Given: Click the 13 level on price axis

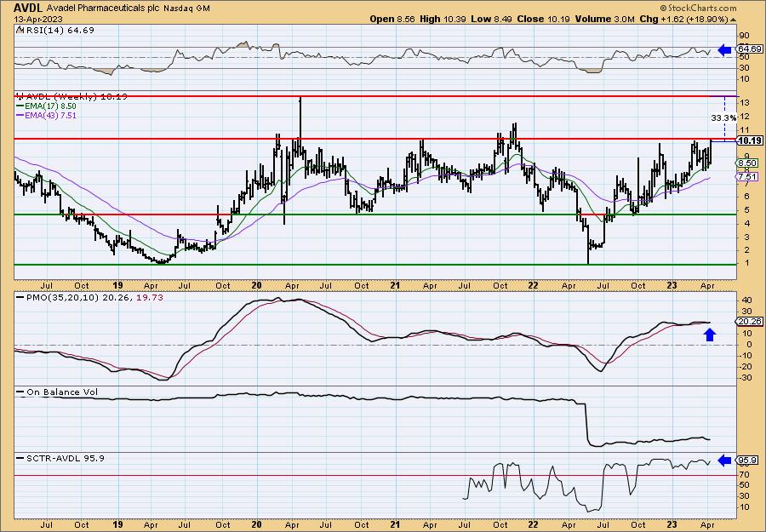Looking at the screenshot, I should click(x=746, y=103).
